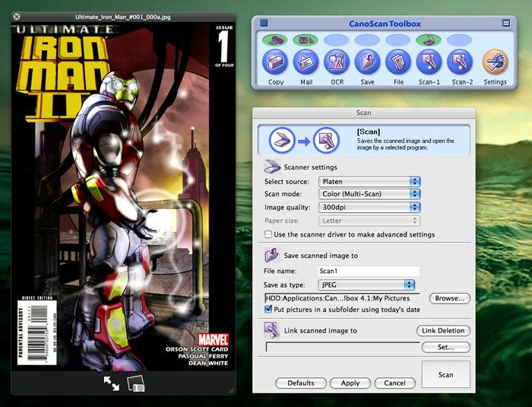The width and height of the screenshot is (532, 407).
Task: Click the Scanner settings section icon
Action: click(272, 167)
